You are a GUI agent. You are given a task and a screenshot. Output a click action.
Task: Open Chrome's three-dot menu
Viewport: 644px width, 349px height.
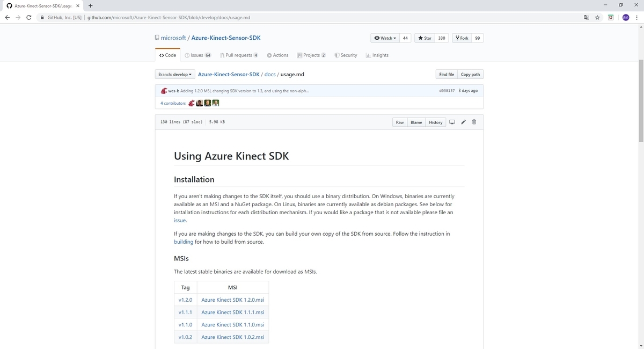click(636, 17)
